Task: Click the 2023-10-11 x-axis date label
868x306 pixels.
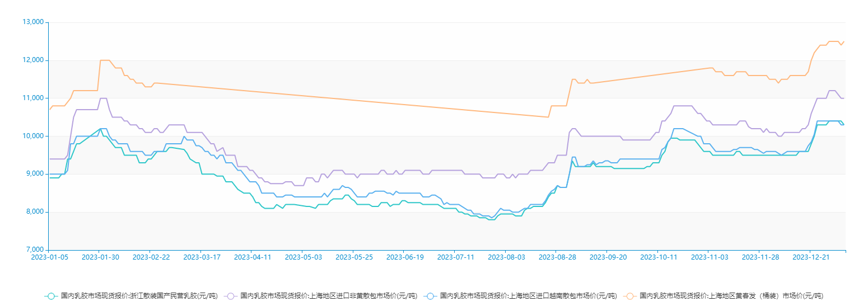Action: coord(659,257)
